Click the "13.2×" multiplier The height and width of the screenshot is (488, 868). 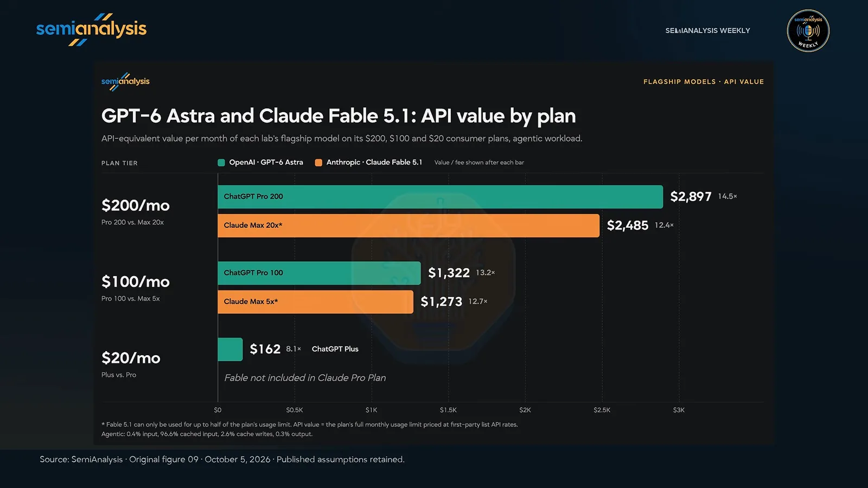click(486, 273)
